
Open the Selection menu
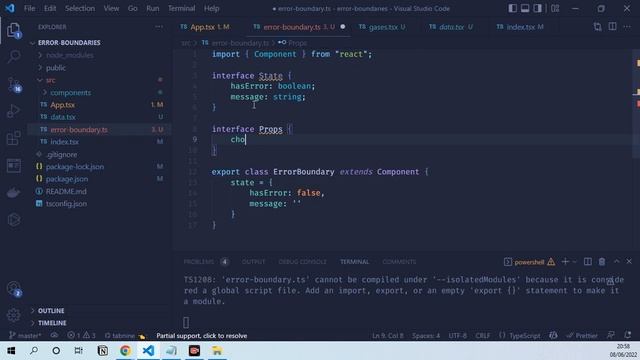(80, 9)
